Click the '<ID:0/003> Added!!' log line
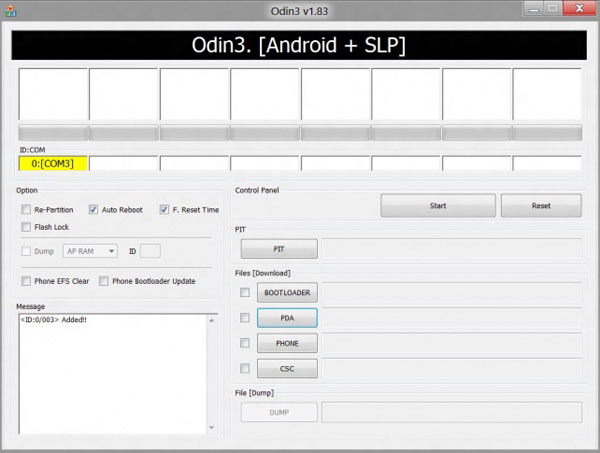 point(54,319)
